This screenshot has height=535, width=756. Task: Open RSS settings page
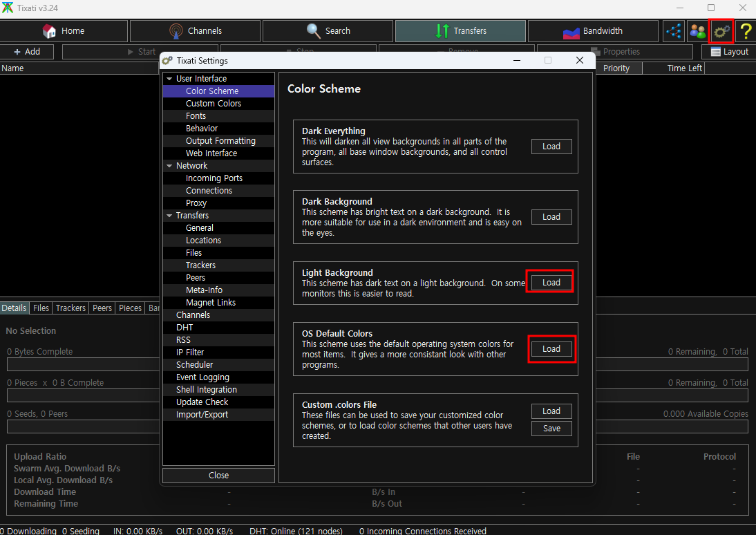(x=218, y=339)
